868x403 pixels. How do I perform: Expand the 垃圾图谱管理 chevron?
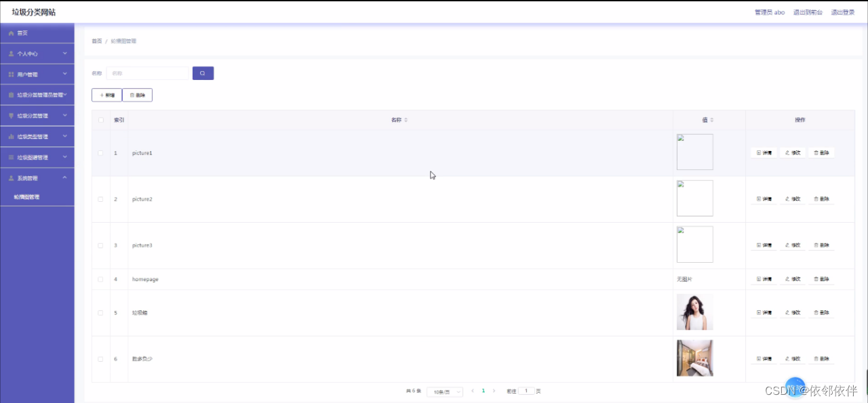[x=65, y=157]
